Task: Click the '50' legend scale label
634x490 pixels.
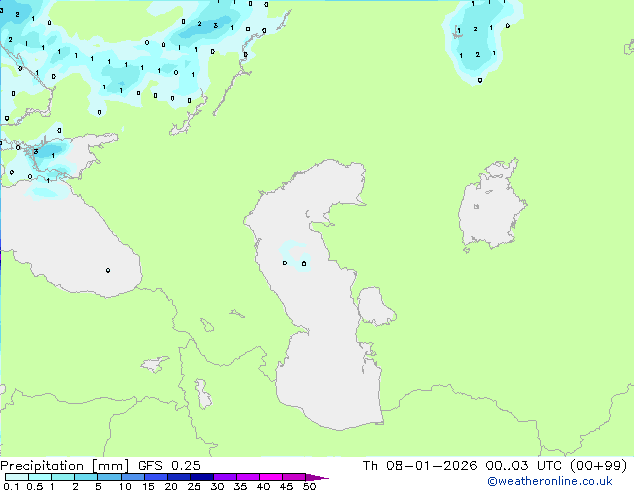Action: 309,486
